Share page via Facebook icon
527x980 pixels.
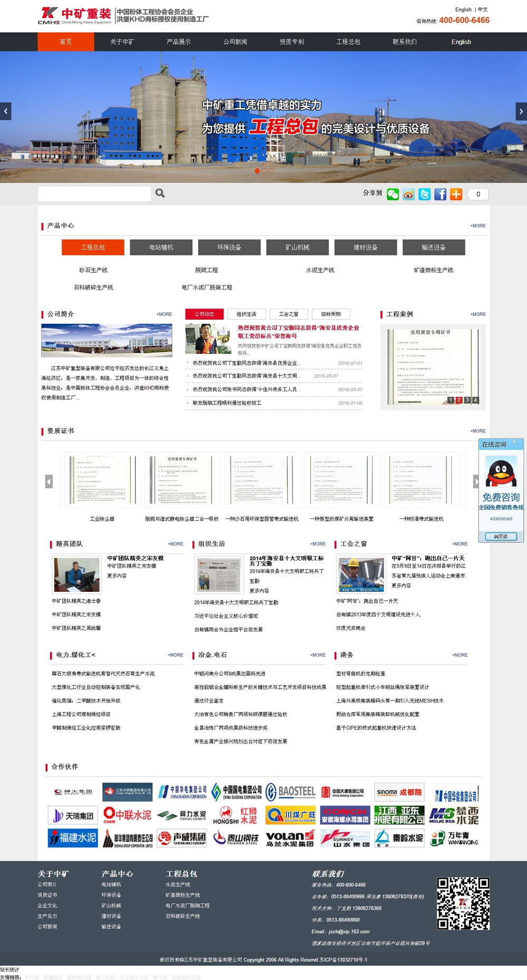(x=440, y=194)
